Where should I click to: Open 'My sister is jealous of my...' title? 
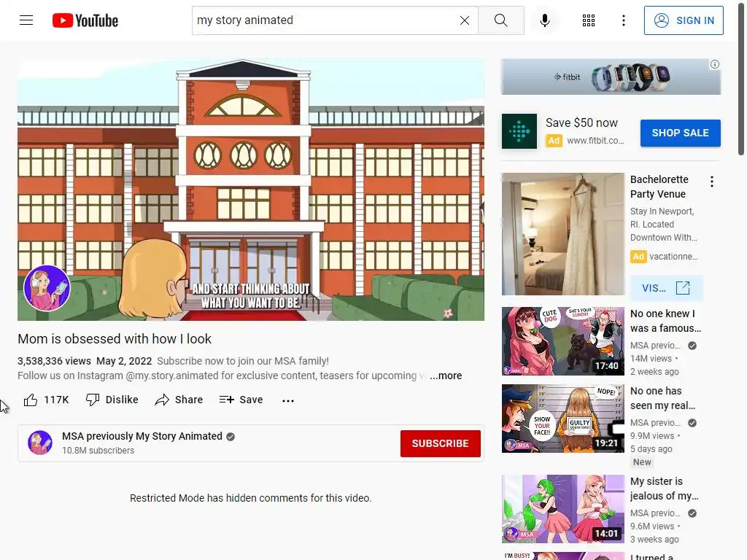pos(665,489)
